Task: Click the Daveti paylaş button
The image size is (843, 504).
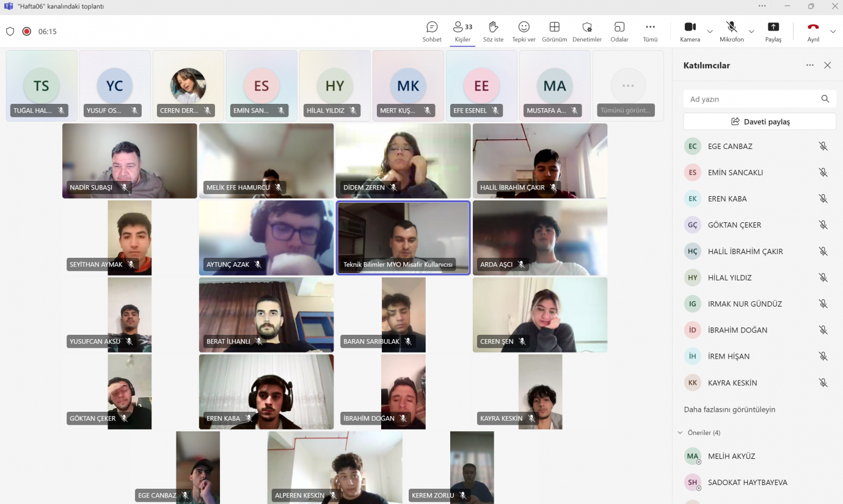Action: pyautogui.click(x=759, y=122)
